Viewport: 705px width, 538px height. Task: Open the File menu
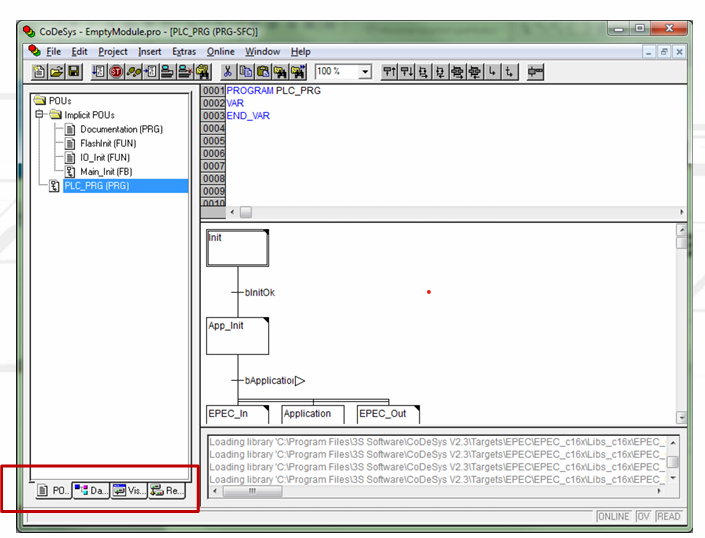tap(54, 52)
